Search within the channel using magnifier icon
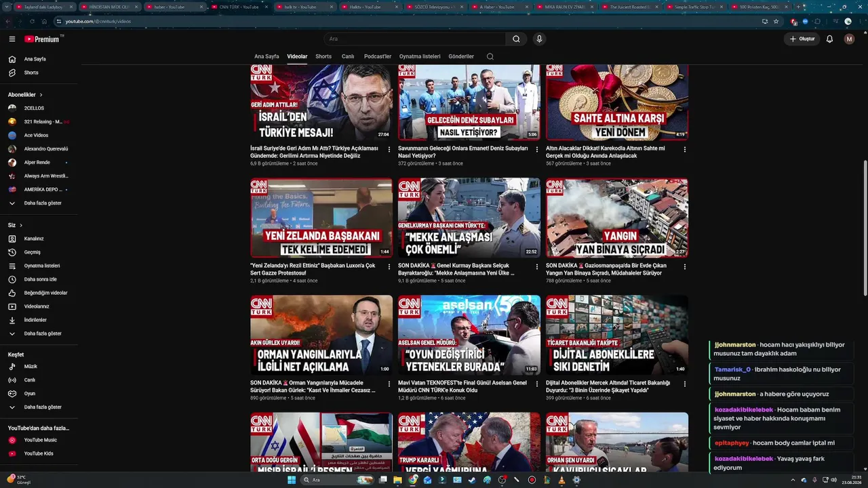868x488 pixels. pos(490,56)
